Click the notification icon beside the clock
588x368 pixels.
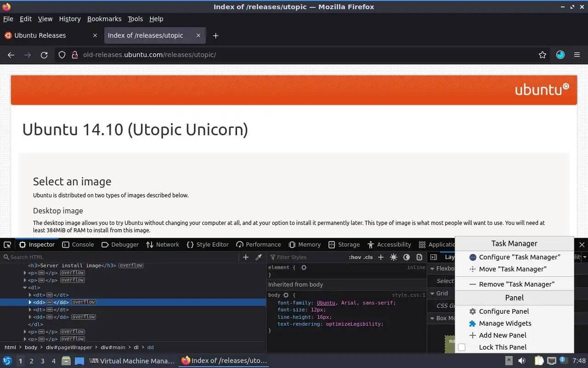(564, 361)
